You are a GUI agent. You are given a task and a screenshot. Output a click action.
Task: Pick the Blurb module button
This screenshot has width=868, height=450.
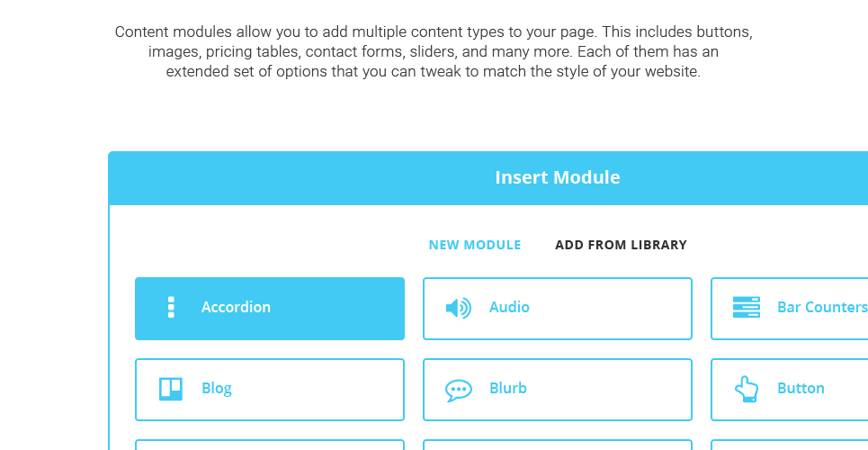(x=558, y=390)
